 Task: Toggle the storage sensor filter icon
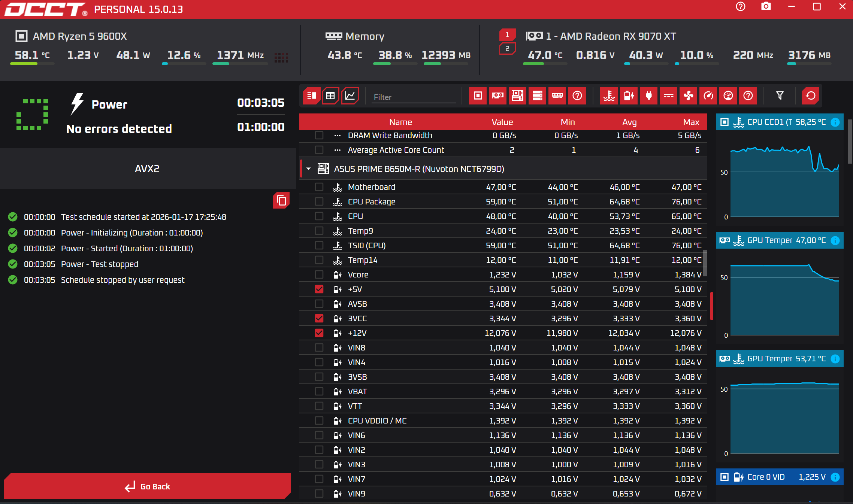537,96
